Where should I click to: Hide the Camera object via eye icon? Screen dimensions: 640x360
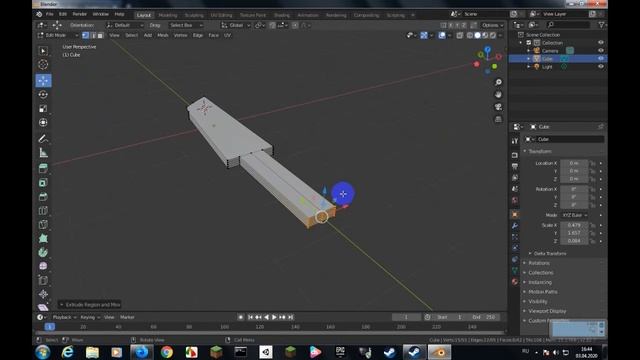click(600, 51)
